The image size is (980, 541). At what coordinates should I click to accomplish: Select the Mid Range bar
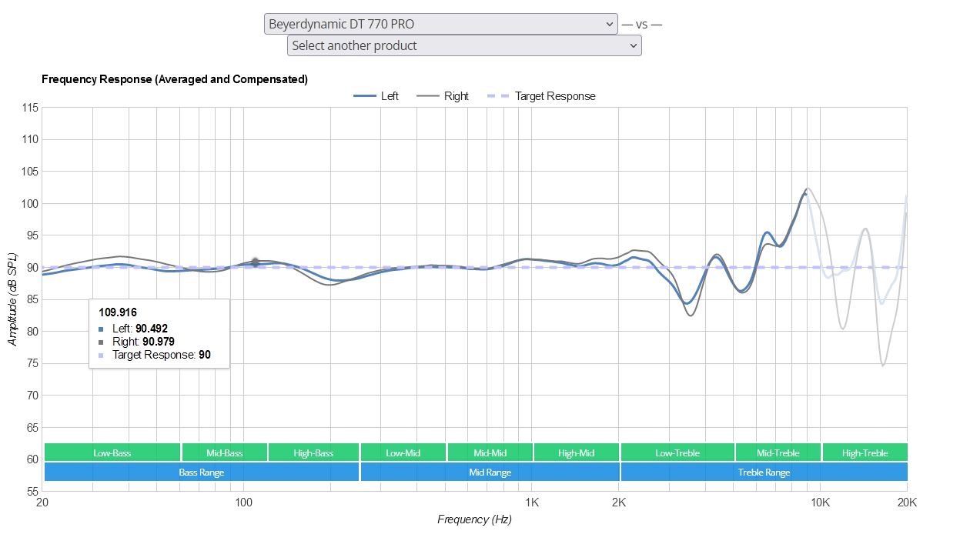click(x=490, y=472)
